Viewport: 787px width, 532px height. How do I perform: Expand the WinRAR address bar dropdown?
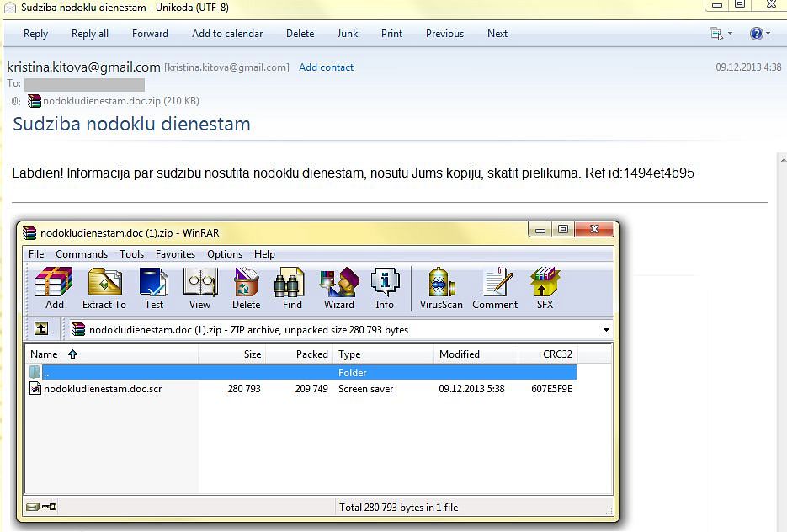[606, 330]
